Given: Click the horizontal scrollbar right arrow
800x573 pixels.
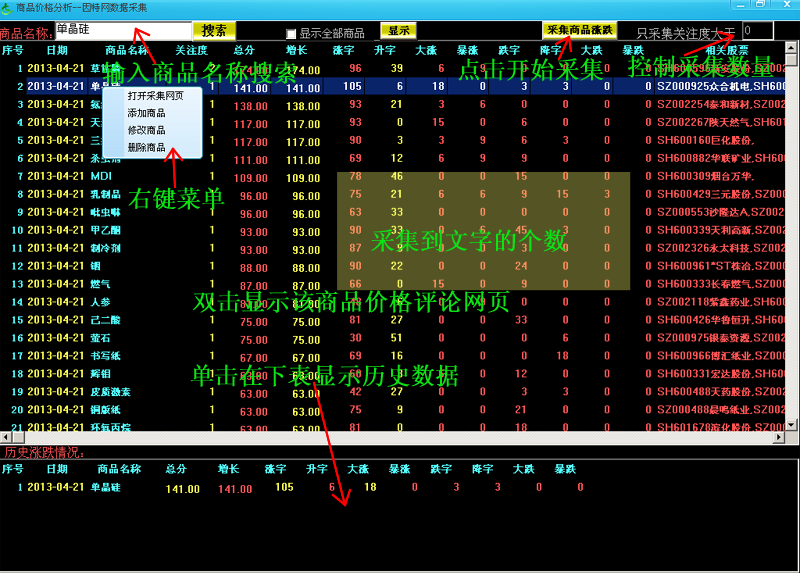Looking at the screenshot, I should tap(779, 437).
